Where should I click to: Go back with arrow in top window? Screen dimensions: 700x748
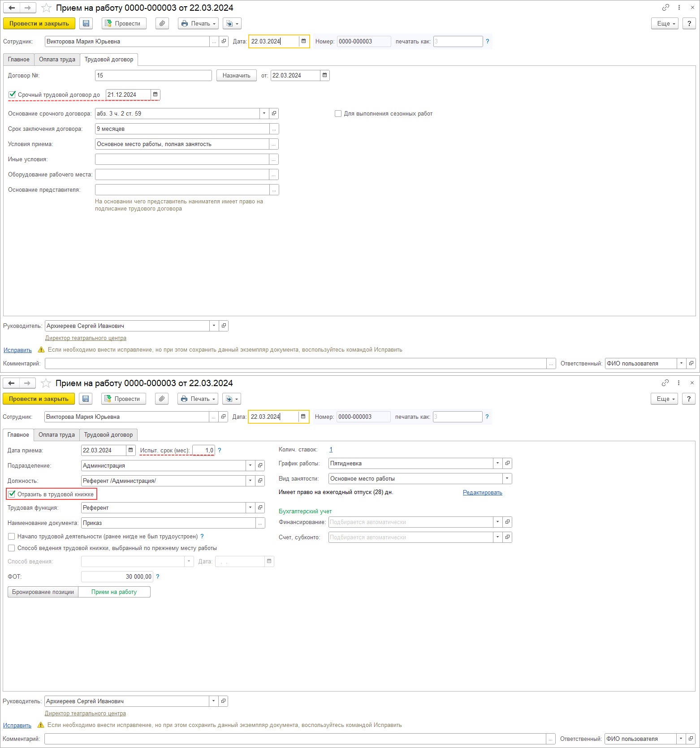pos(12,8)
